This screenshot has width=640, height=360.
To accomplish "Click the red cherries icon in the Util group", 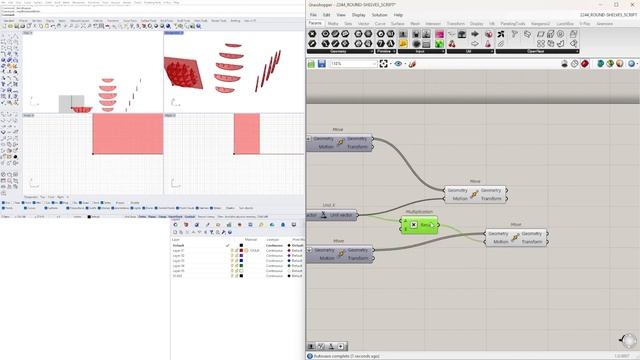I will pos(452,43).
